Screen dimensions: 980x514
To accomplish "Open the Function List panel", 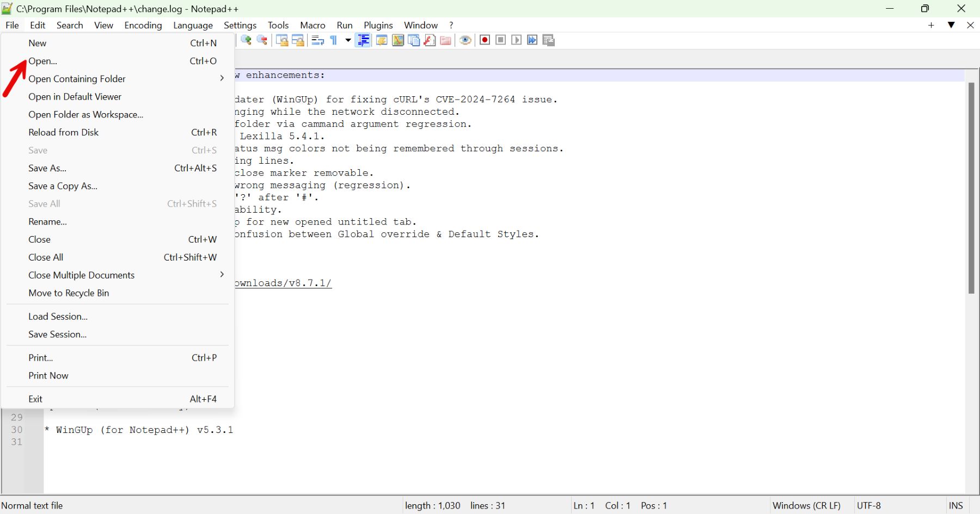I will (x=430, y=40).
